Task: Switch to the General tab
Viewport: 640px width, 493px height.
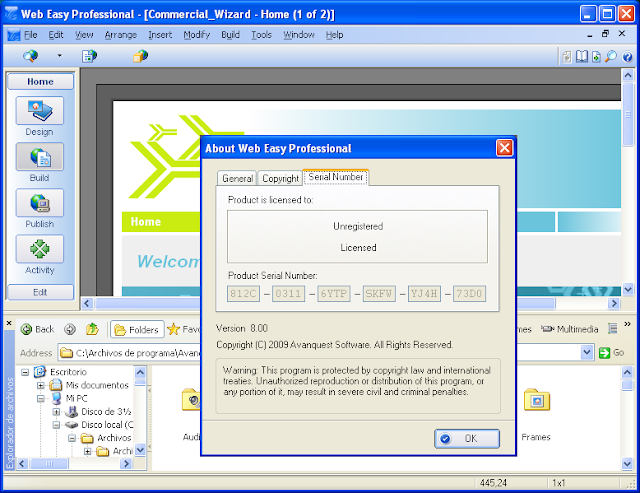Action: point(237,178)
